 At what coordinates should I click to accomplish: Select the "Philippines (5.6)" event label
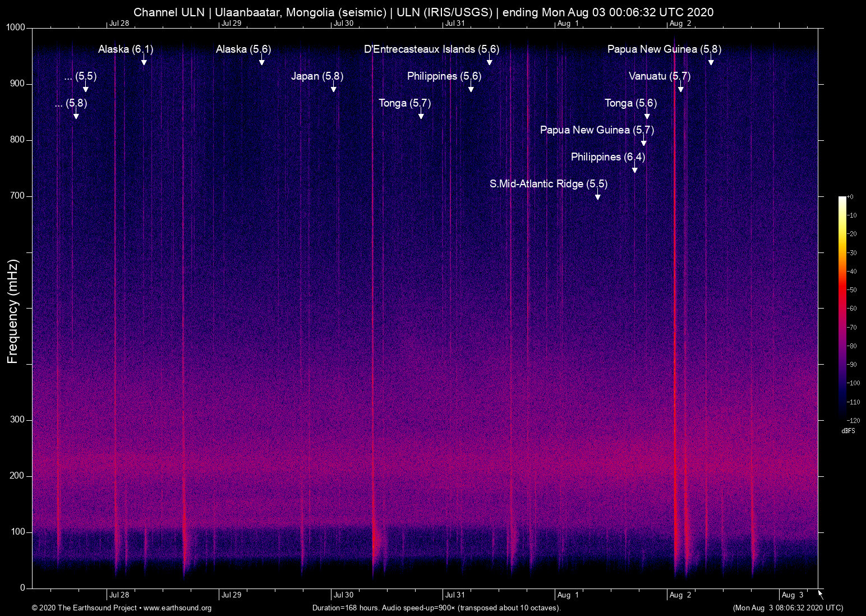coord(444,76)
